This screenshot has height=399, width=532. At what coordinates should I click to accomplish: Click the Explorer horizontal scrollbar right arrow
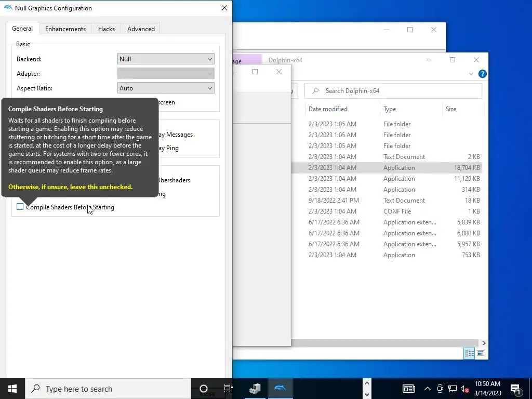click(484, 343)
